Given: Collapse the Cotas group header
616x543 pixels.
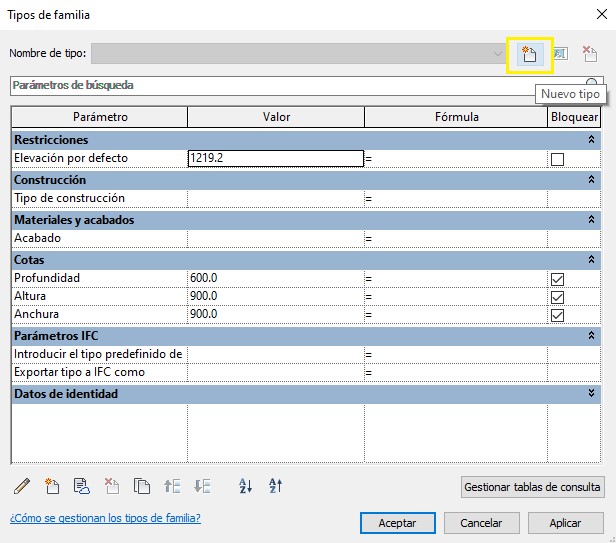Looking at the screenshot, I should click(x=591, y=260).
